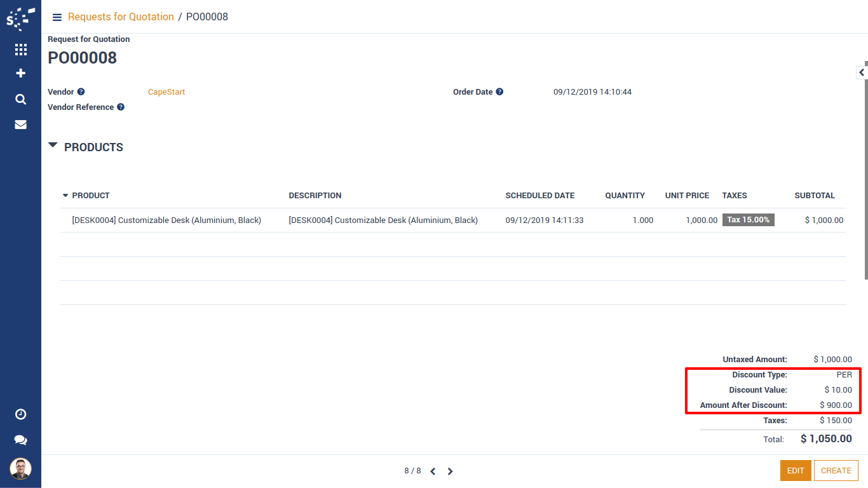Click the plus icon in sidebar
Screen dimensions: 868x488
20,74
